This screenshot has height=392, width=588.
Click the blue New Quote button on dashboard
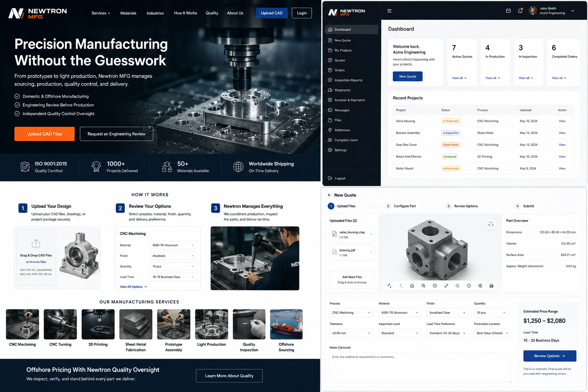408,77
